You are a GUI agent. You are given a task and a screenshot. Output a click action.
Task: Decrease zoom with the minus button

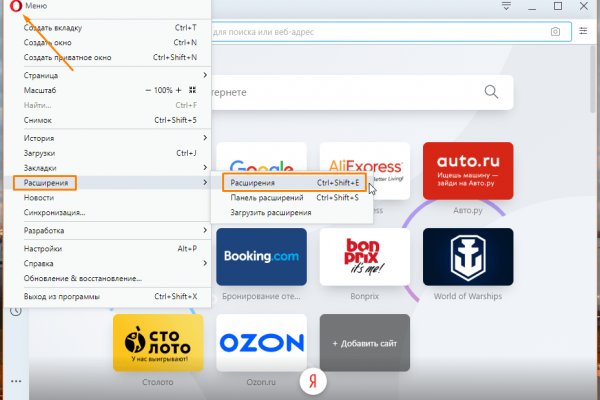(148, 90)
